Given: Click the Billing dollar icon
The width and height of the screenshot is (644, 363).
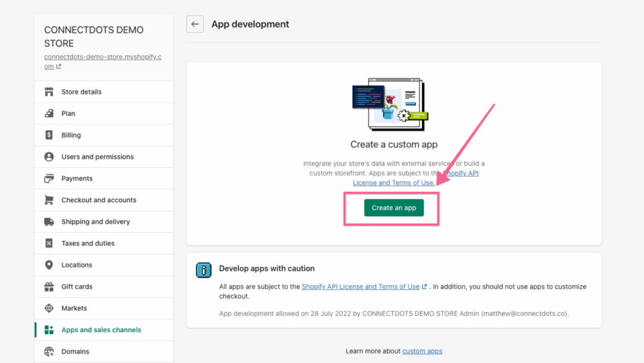Looking at the screenshot, I should click(49, 135).
